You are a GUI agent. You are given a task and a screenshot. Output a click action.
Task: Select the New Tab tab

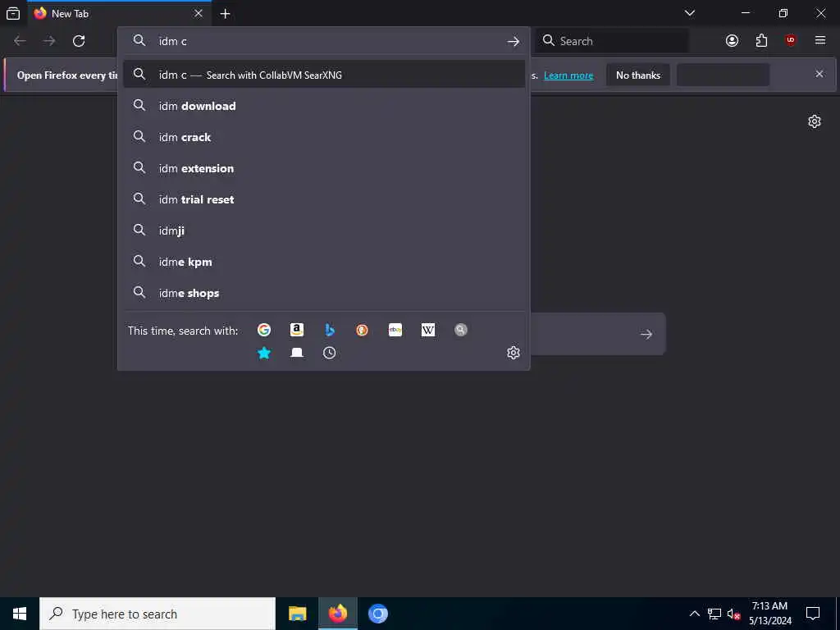pyautogui.click(x=119, y=13)
